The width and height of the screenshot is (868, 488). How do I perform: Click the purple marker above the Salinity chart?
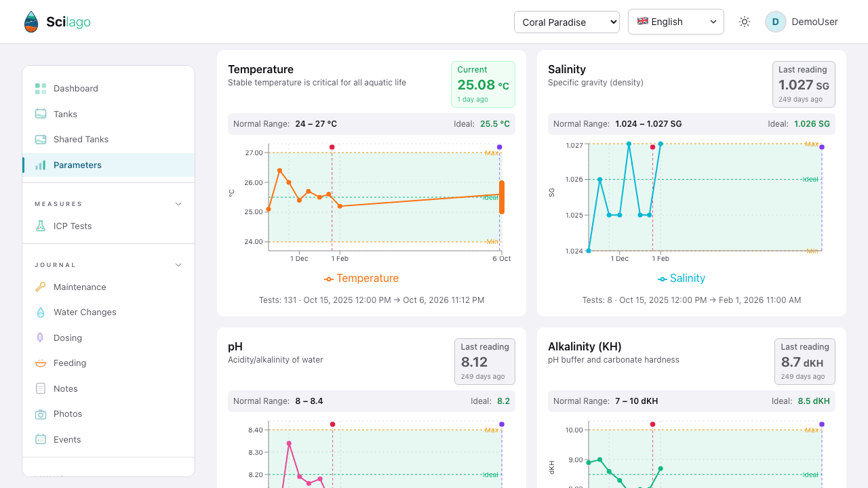point(822,147)
